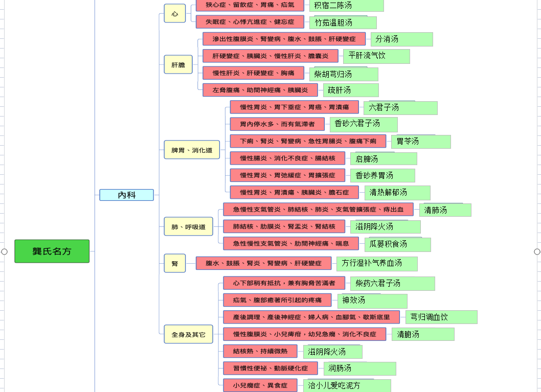
Task: Click the circular handle at the right edge
Action: [x=537, y=251]
